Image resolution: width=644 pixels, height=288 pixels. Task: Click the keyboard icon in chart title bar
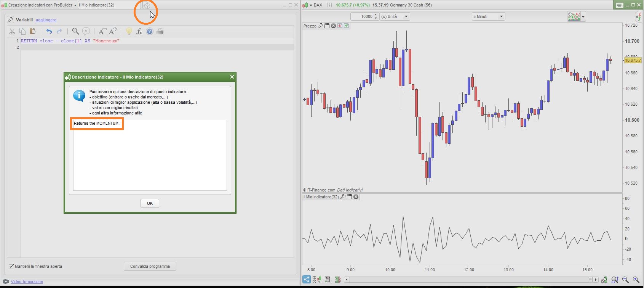[620, 5]
